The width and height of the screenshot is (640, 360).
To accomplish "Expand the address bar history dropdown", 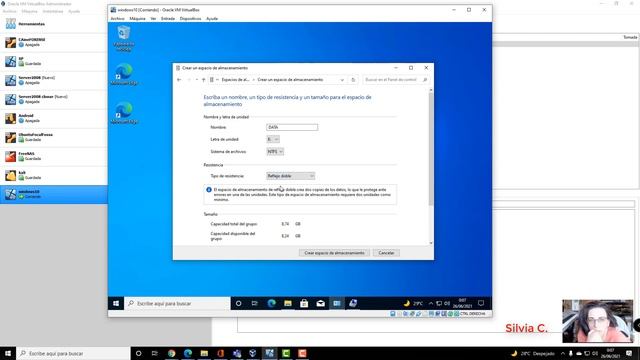I will (x=342, y=80).
